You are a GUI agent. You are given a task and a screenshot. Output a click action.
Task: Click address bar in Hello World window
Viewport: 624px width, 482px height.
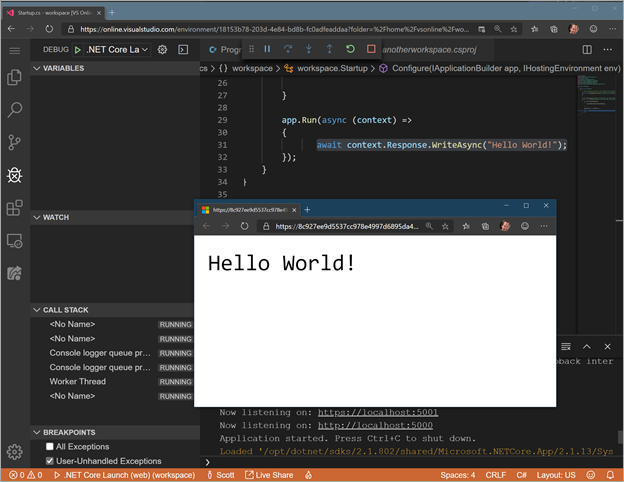pyautogui.click(x=346, y=226)
